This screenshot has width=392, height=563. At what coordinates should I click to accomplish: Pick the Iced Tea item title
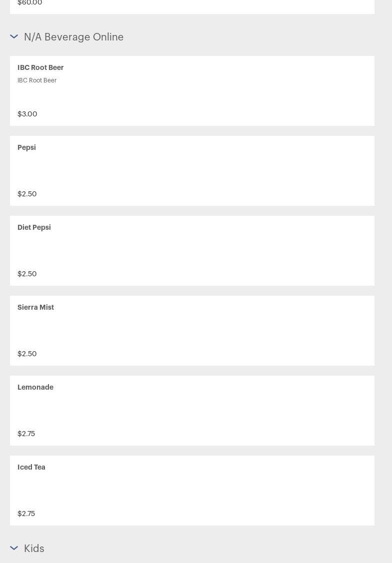point(31,467)
